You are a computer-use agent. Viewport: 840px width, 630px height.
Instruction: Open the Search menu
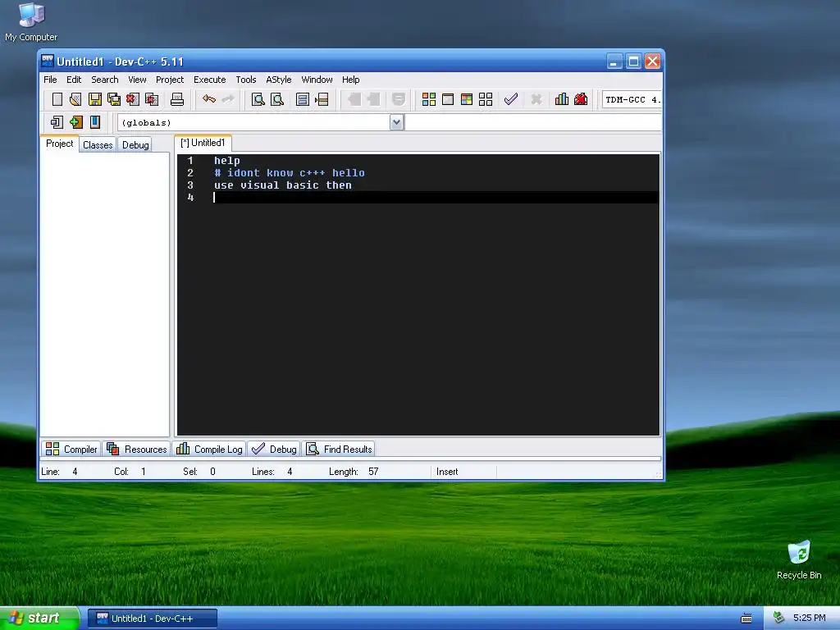click(104, 80)
